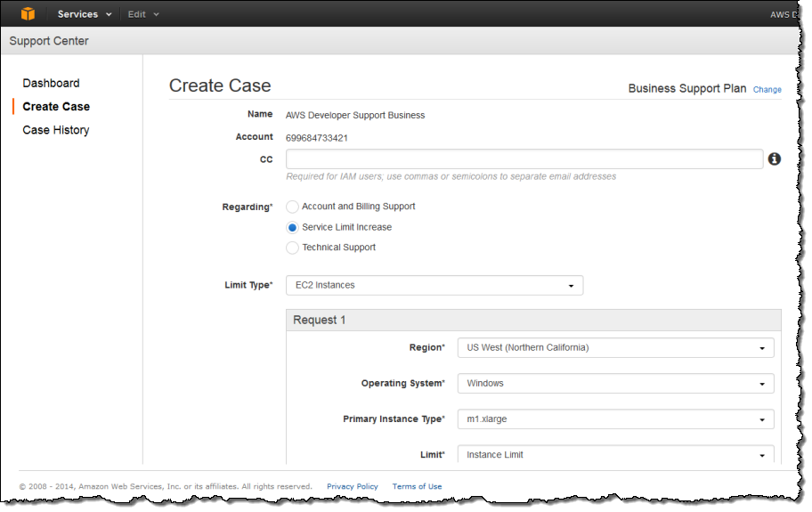Click the Change support plan link
This screenshot has height=512, width=812.
point(767,90)
